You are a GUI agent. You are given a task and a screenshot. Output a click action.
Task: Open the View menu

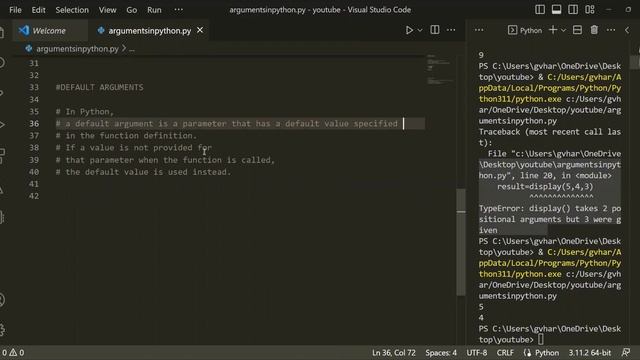point(107,10)
